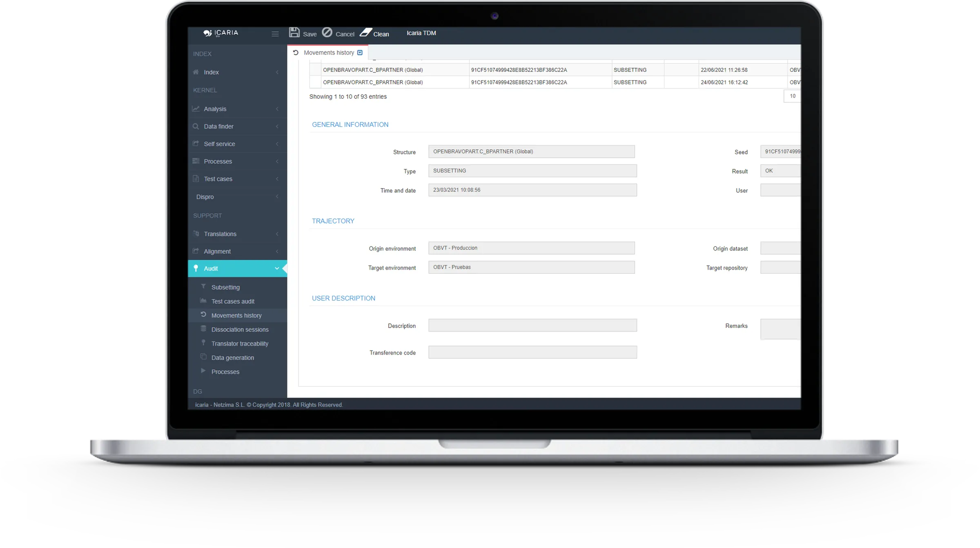Click the Test cases document icon
This screenshot has width=980, height=548.
tap(196, 179)
